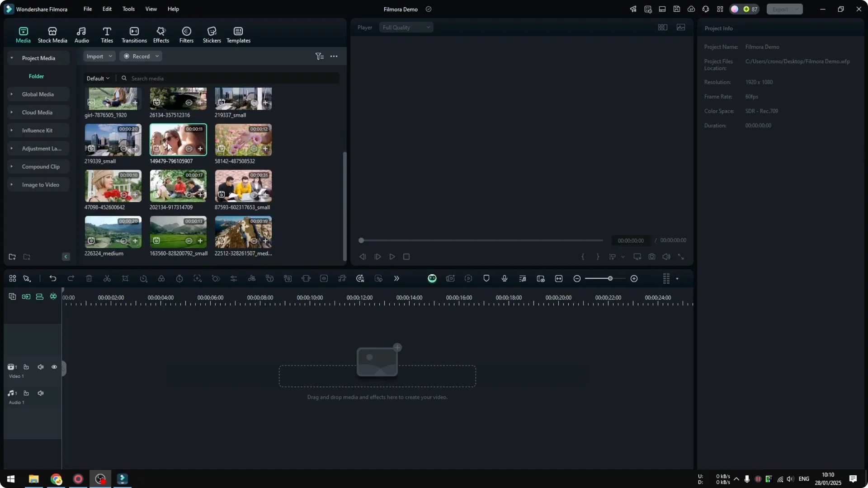Hide the Video 1 track with the eye toggle
The width and height of the screenshot is (868, 488).
point(54,367)
